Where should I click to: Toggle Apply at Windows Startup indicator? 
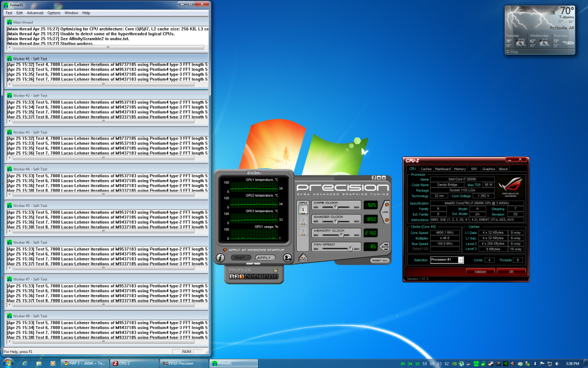225,250
